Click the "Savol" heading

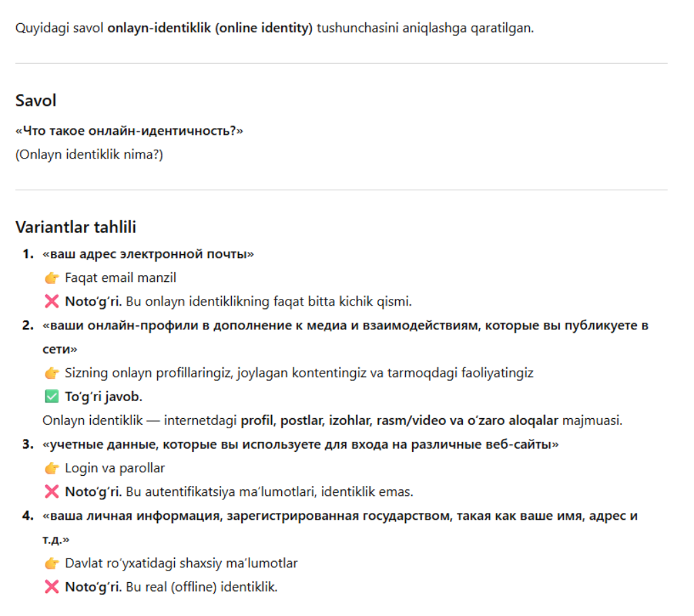tap(36, 101)
